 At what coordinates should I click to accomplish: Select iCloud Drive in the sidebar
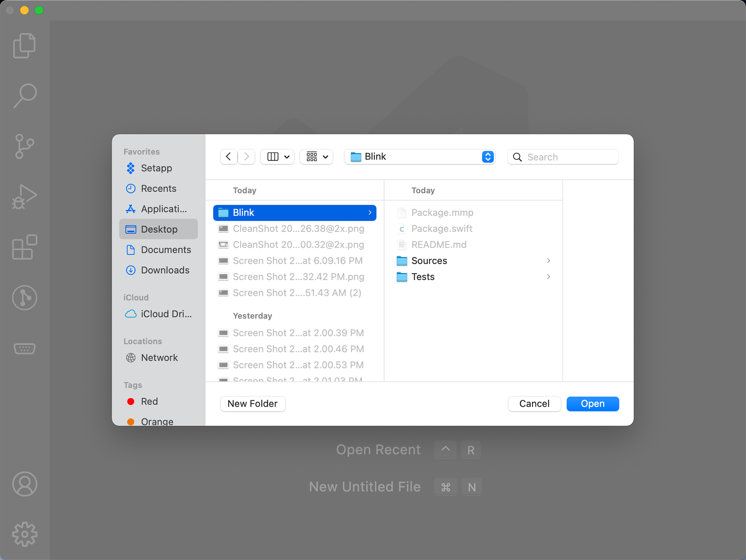coord(158,314)
